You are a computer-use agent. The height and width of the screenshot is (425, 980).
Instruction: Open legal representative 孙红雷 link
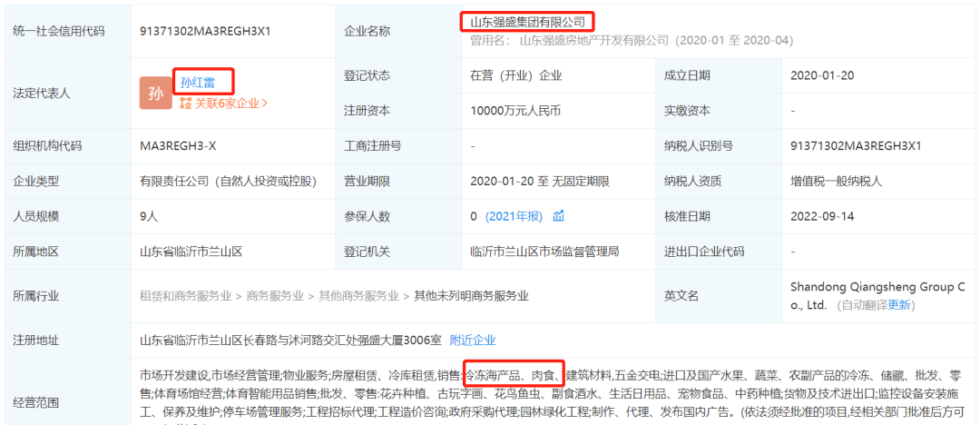pos(198,83)
